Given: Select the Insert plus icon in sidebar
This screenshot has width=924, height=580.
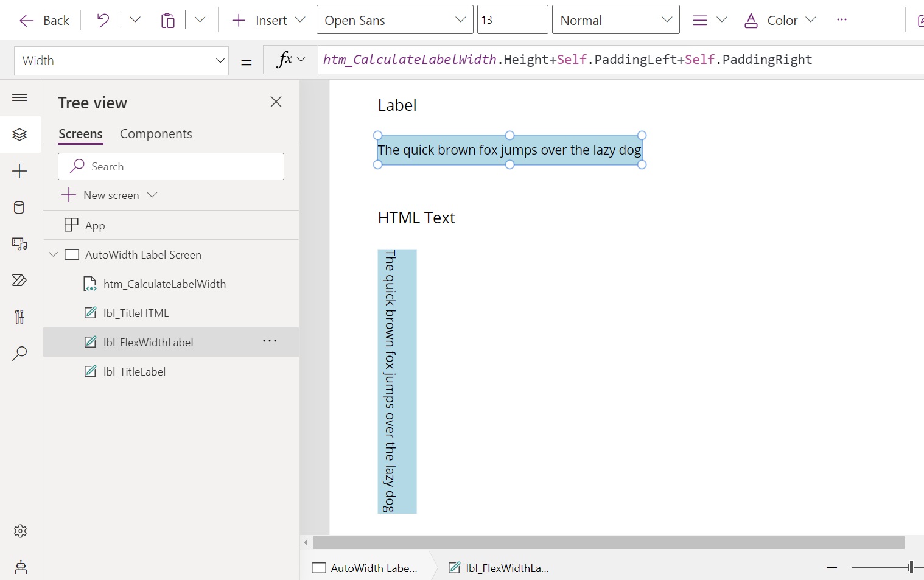Looking at the screenshot, I should point(20,171).
